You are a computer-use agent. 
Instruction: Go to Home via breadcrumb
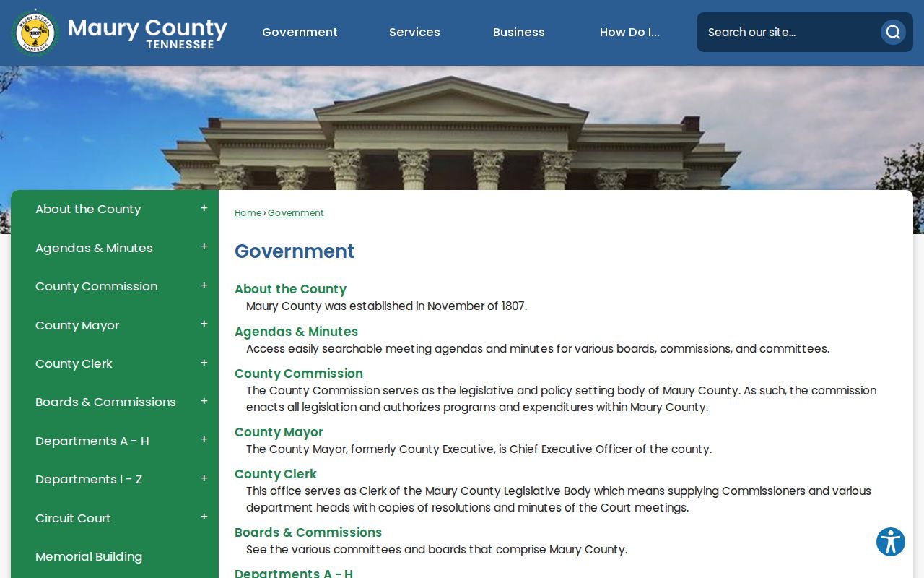(248, 212)
